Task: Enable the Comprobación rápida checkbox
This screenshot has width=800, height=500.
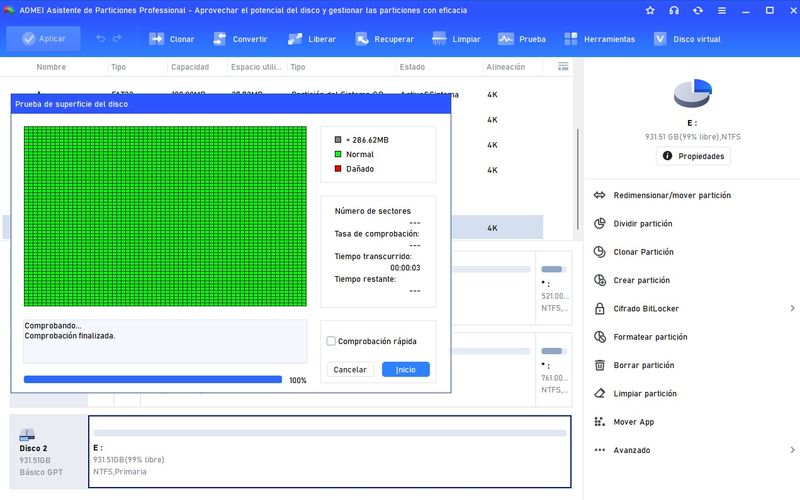Action: point(331,341)
